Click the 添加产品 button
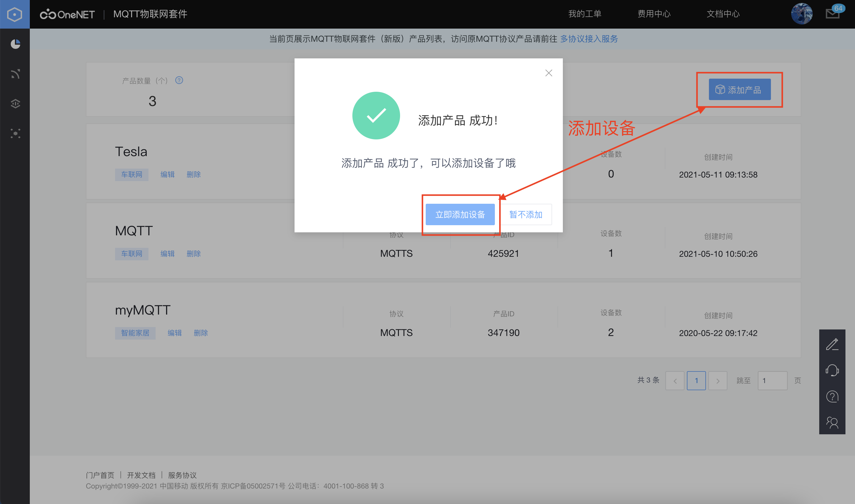 click(741, 89)
